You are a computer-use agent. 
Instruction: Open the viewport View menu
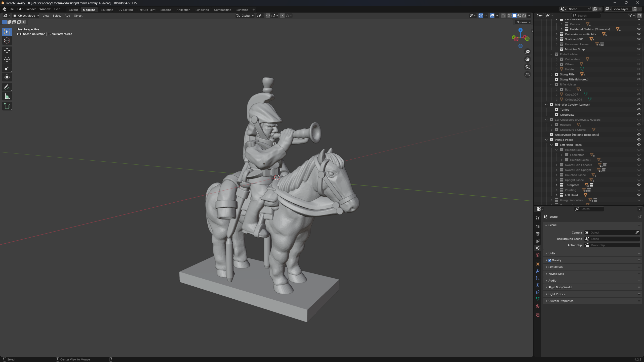pyautogui.click(x=46, y=16)
